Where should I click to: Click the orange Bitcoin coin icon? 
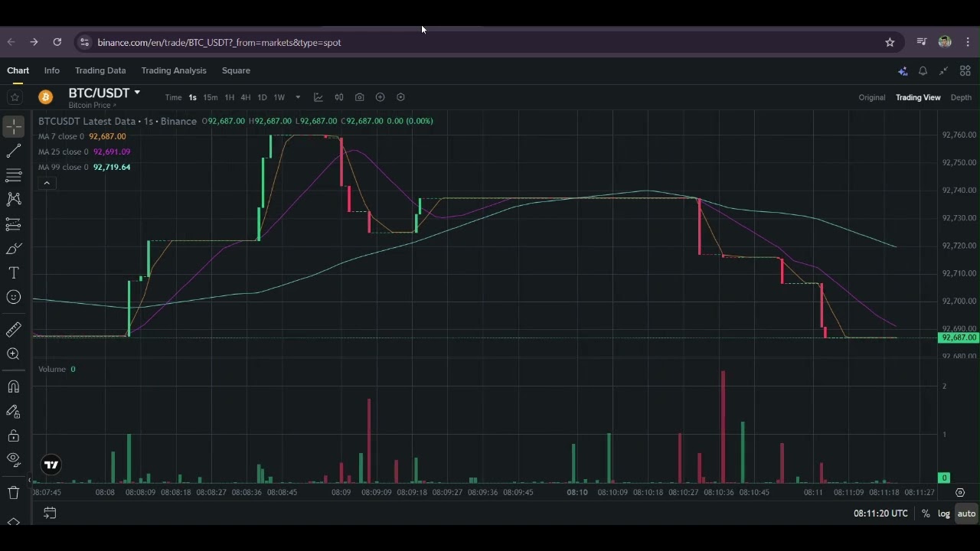click(45, 97)
